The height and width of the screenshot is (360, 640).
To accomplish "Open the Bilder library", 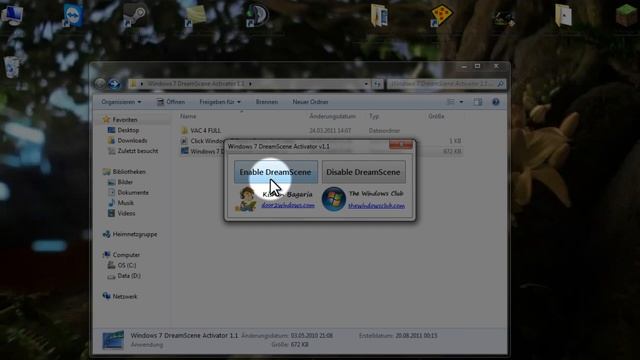I will pyautogui.click(x=125, y=182).
